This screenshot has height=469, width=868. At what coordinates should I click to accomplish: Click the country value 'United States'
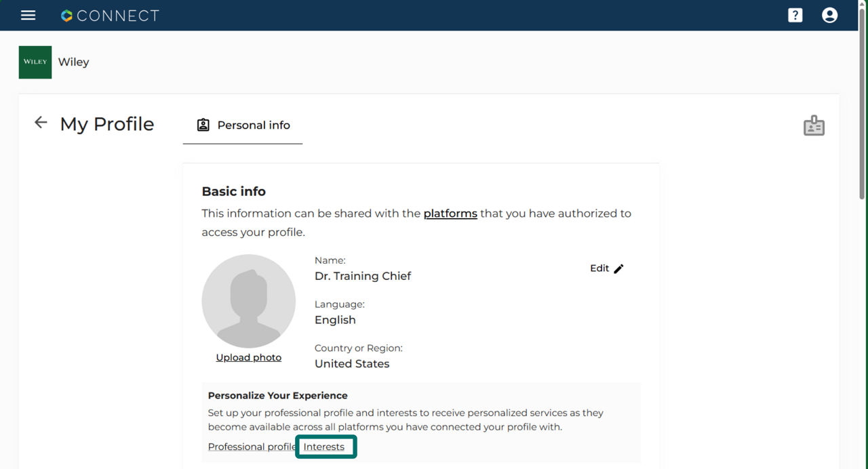[352, 364]
